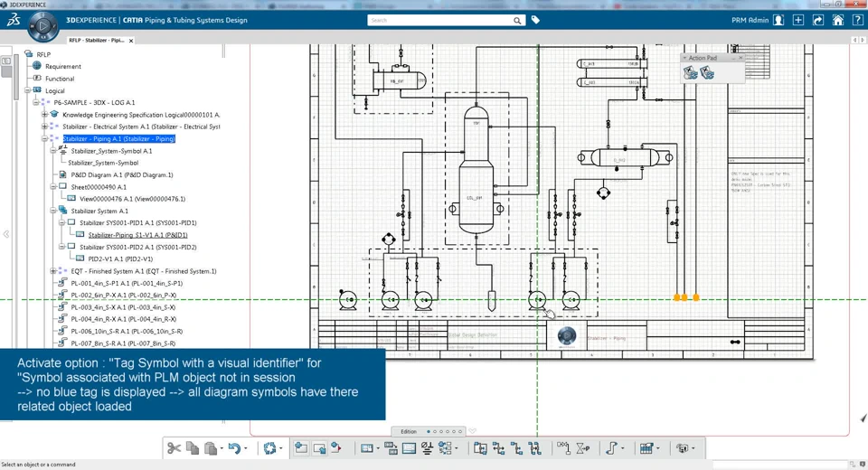Click the sheet frame layout icon
The width and height of the screenshot is (868, 470).
[409, 448]
